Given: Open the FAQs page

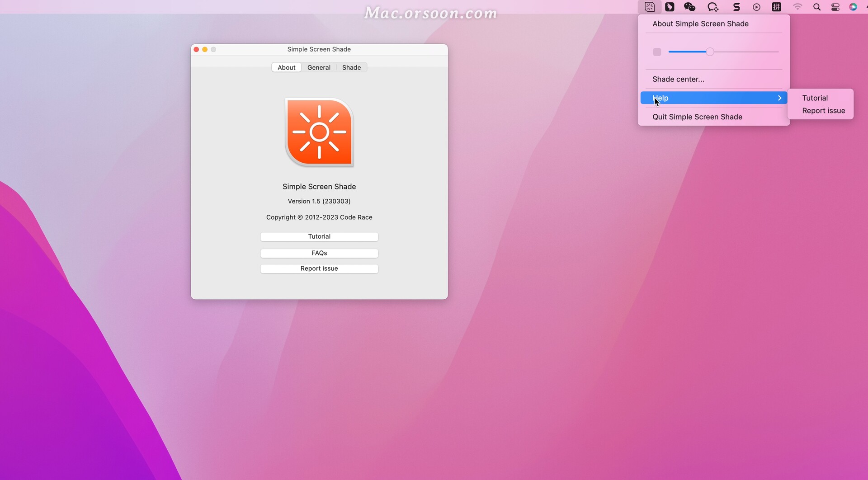Looking at the screenshot, I should 319,253.
